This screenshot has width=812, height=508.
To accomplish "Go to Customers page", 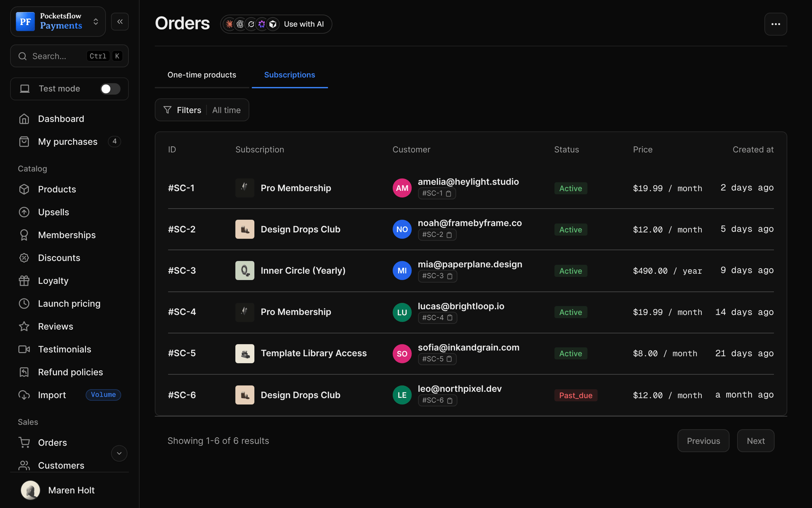I will click(x=61, y=465).
